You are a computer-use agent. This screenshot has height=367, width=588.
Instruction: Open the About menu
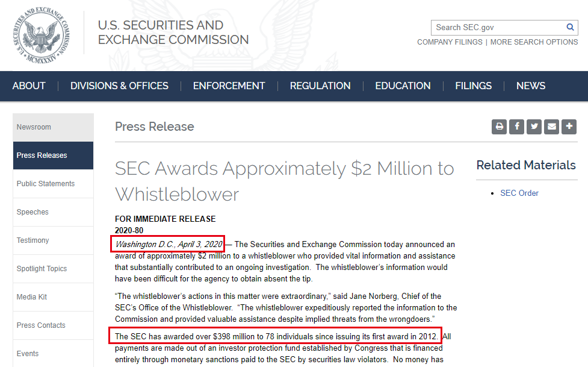[x=29, y=86]
